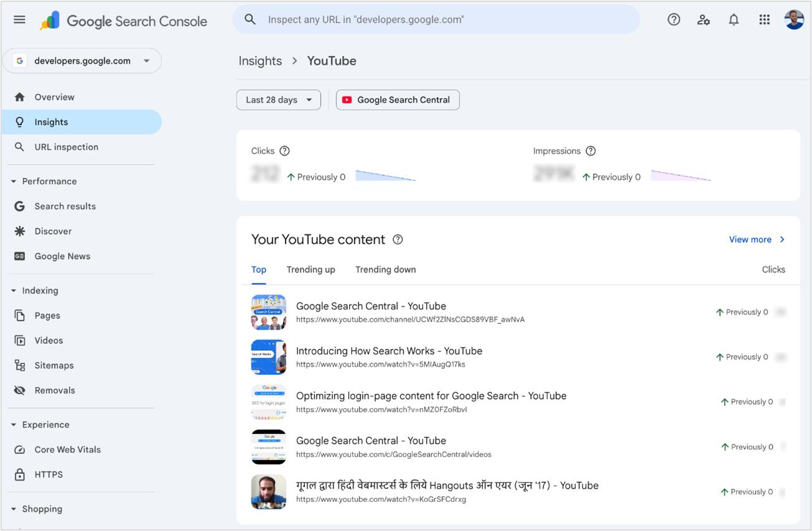Toggle the sidebar hamburger menu
Viewport: 812px width, 531px height.
19,19
